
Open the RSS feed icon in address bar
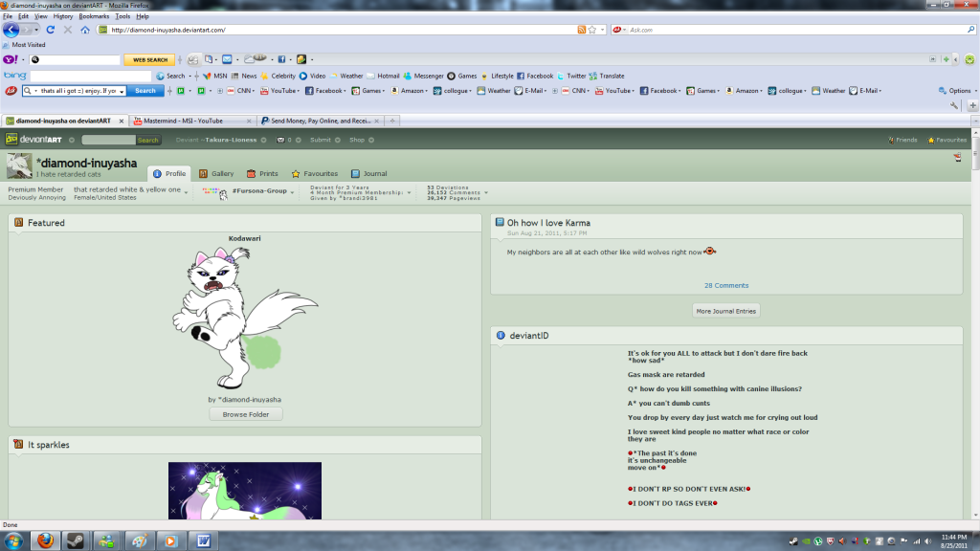click(x=581, y=30)
